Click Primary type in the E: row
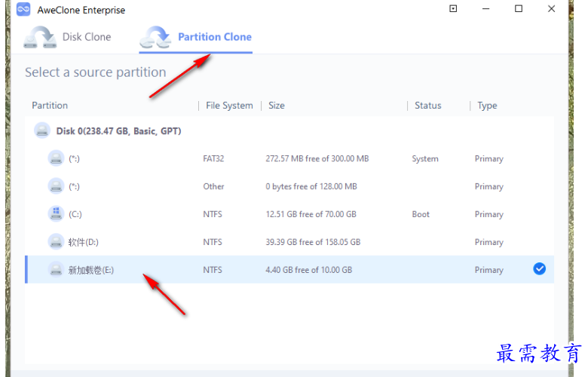 [489, 270]
